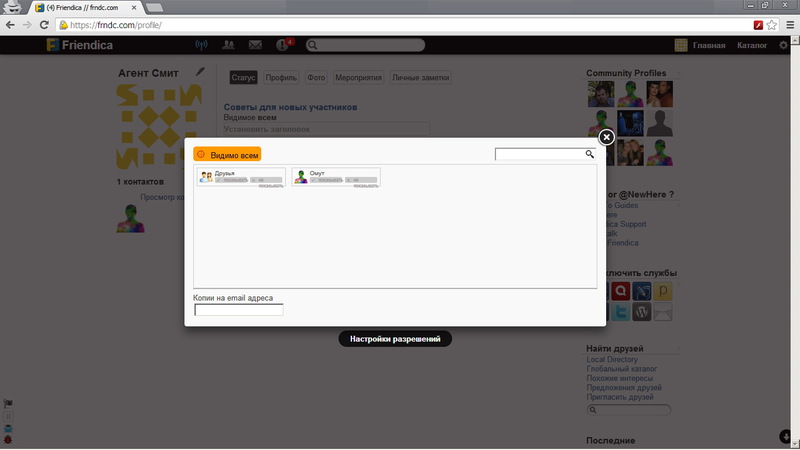This screenshot has height=450, width=800.
Task: Click the "Установить заголовок" title field
Action: [327, 129]
